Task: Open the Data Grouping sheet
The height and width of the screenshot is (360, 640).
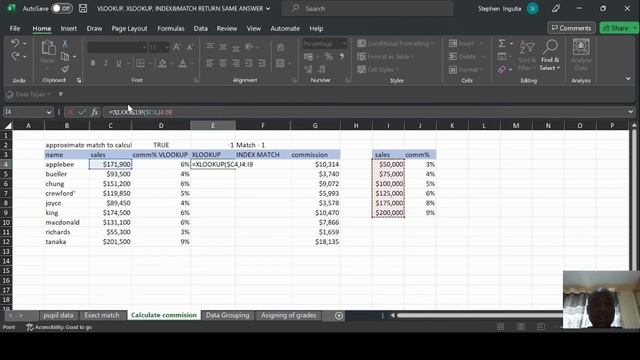Action: click(227, 316)
